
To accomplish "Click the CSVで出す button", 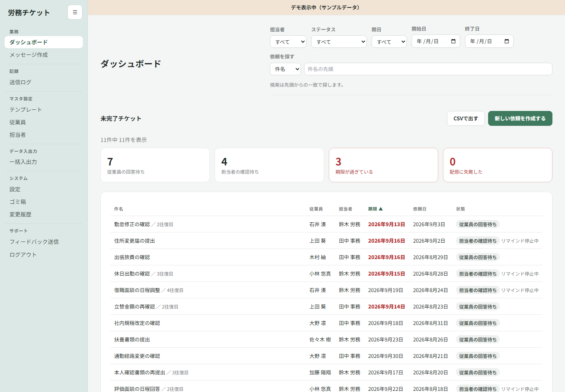I will [466, 118].
